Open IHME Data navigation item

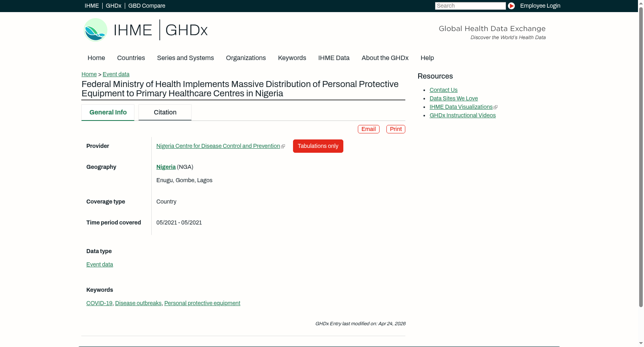click(x=334, y=58)
